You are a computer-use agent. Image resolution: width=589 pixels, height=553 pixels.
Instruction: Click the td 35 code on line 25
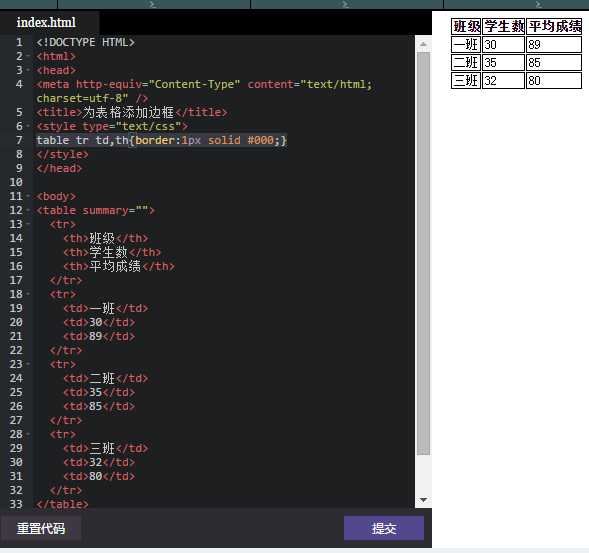point(99,392)
